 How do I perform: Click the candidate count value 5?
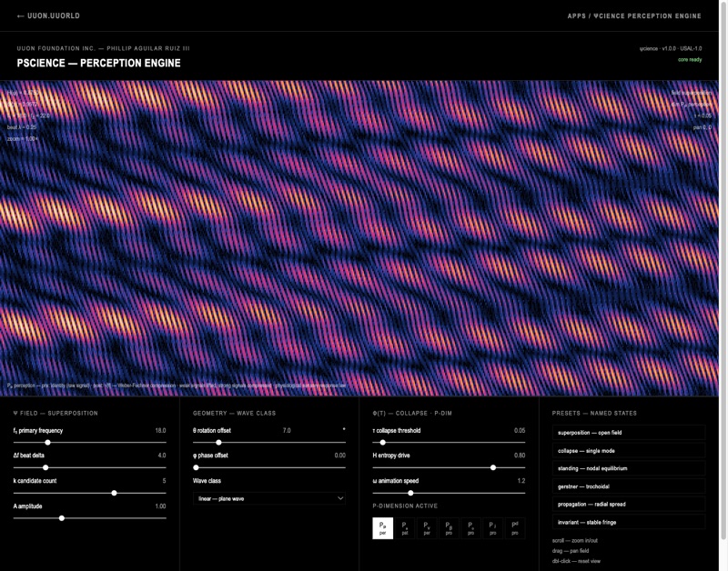(x=164, y=481)
